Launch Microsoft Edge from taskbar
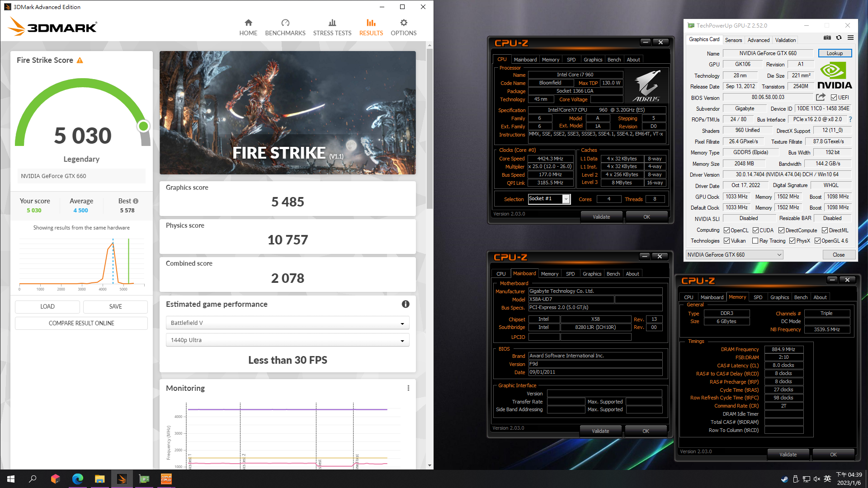Image resolution: width=868 pixels, height=488 pixels. coord(77,479)
